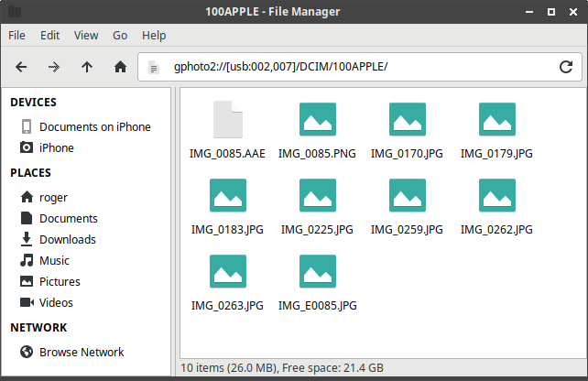Maximize the File Manager window
This screenshot has height=381, width=588.
(x=551, y=12)
